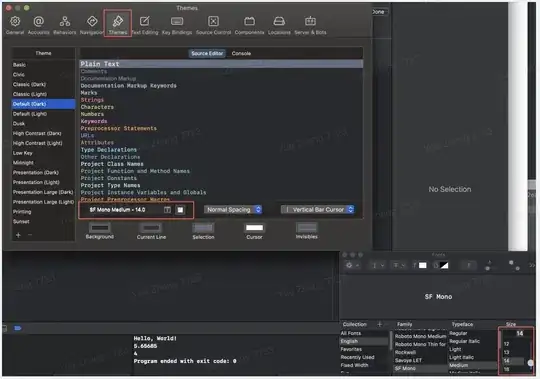Image resolution: width=540 pixels, height=379 pixels.
Task: Open the Components preferences icon
Action: 249,25
